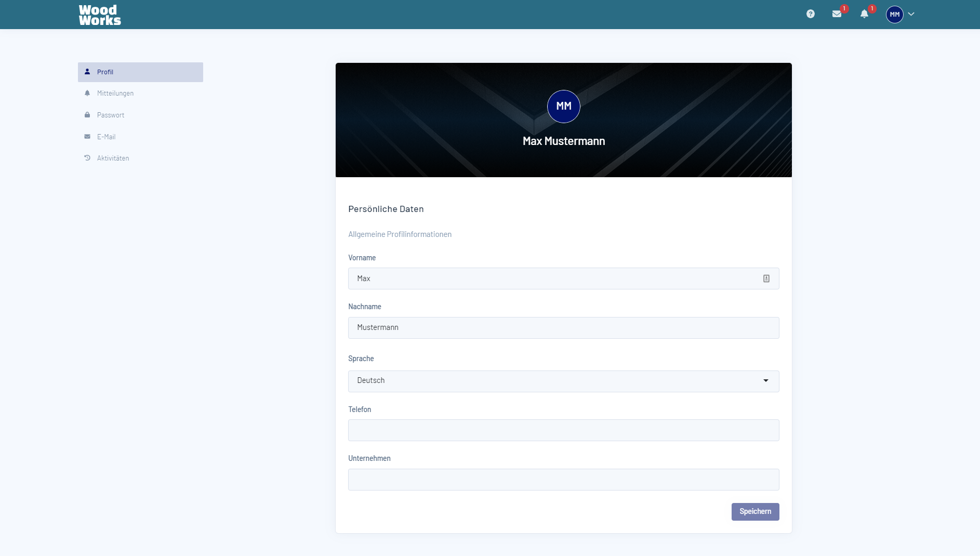Click the contact card icon in Vorname field

766,279
